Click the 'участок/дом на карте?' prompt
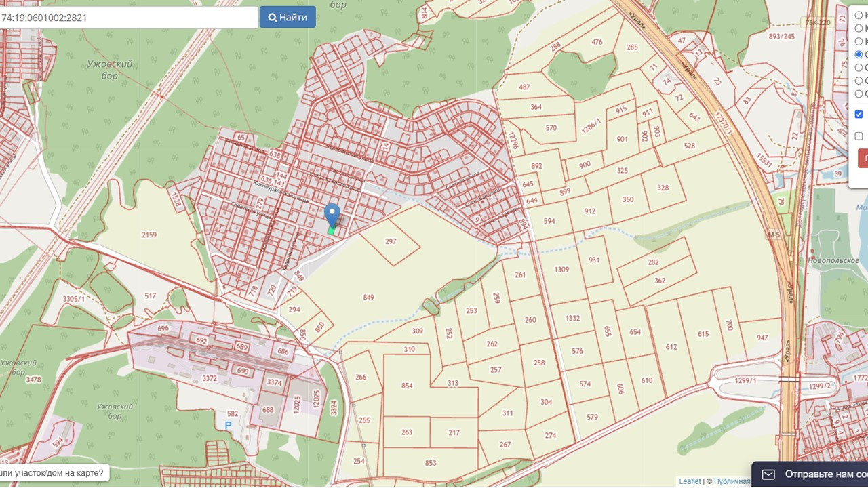Screen dimensions: 868x488 pos(53,473)
